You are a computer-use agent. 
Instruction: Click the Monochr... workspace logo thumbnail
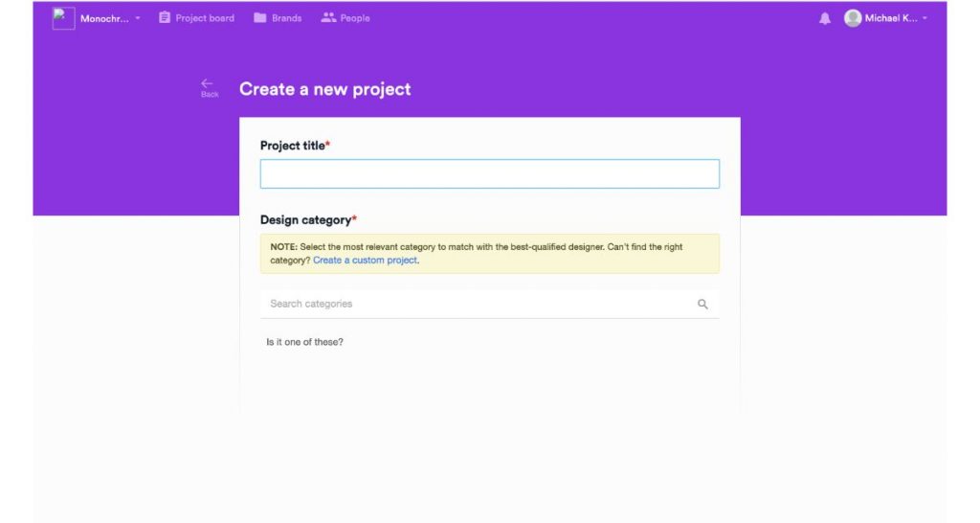point(64,18)
